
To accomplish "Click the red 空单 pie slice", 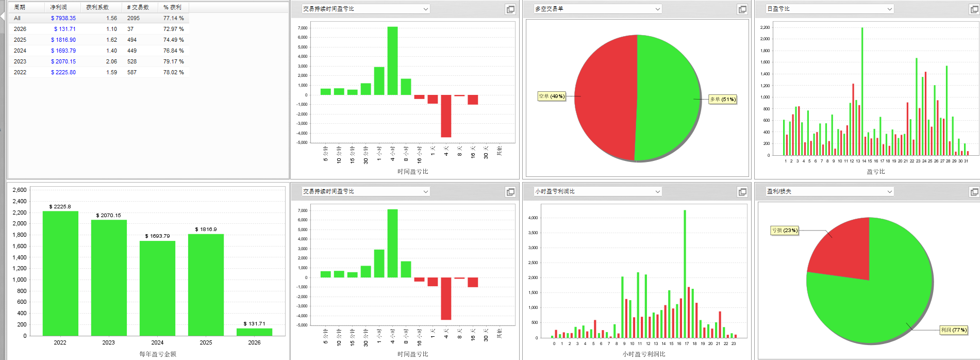I will [606, 98].
